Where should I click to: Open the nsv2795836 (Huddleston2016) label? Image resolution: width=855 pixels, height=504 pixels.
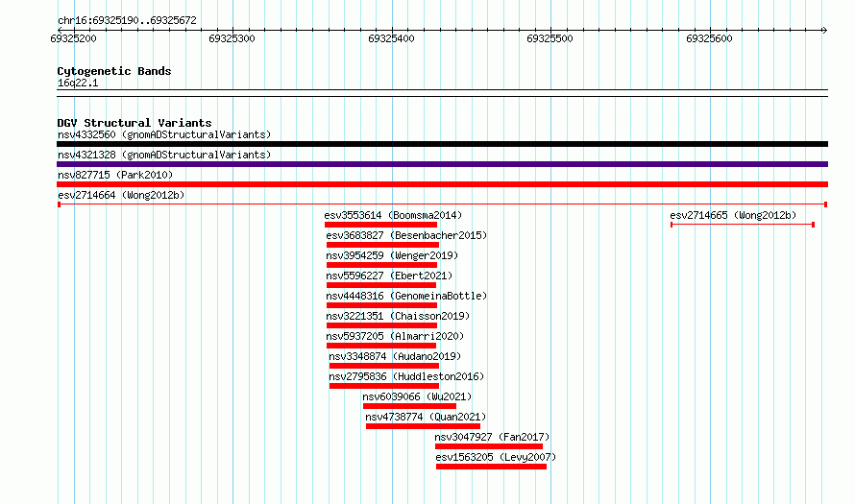406,376
